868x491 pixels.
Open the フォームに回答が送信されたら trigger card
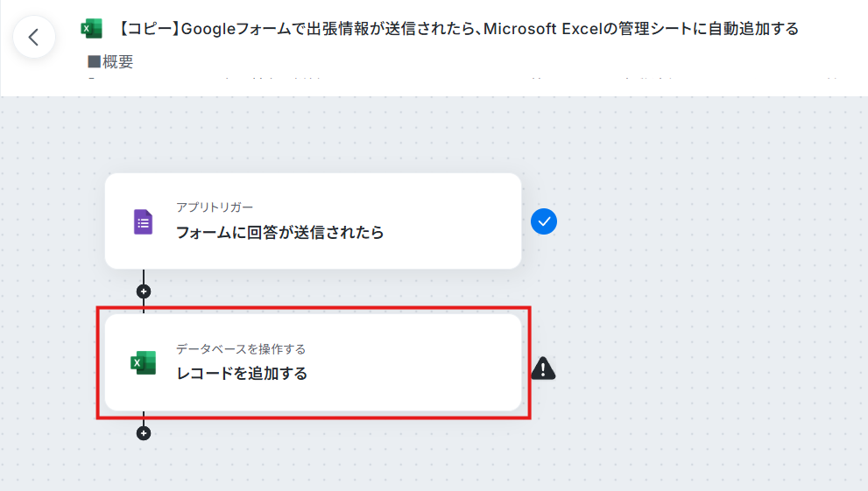314,221
